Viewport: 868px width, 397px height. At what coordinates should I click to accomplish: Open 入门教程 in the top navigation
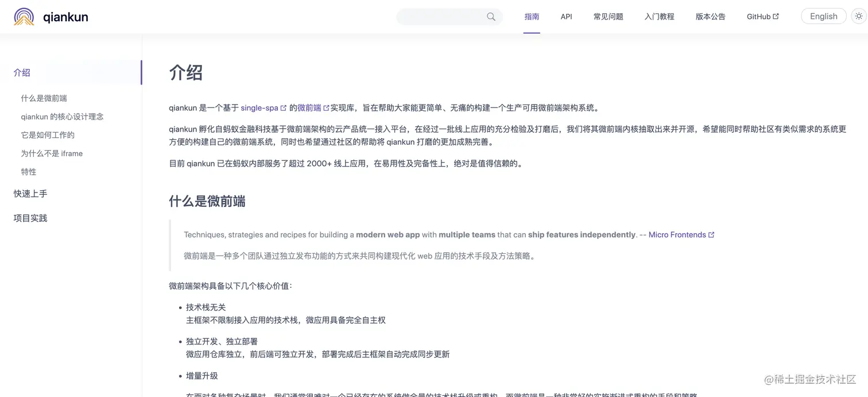pos(660,17)
